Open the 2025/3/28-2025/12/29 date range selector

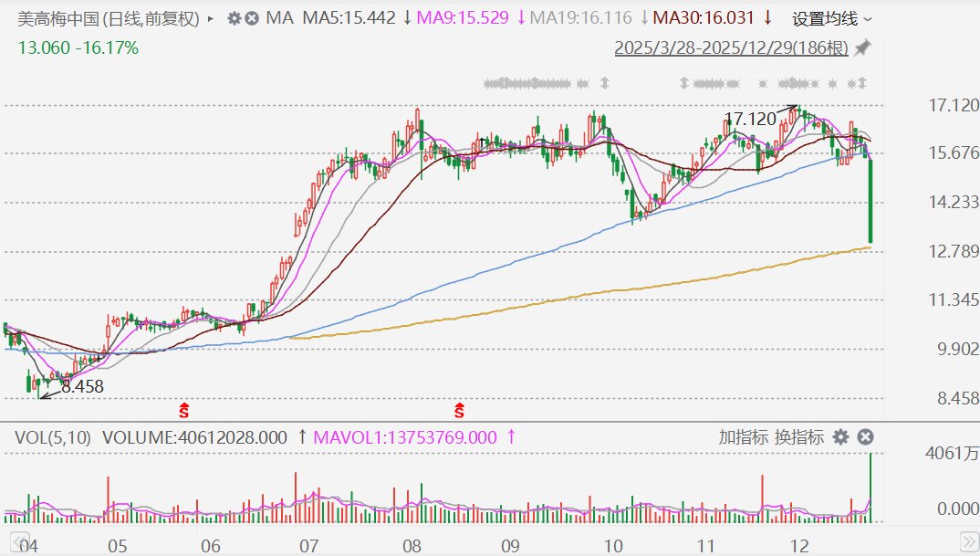pos(731,47)
